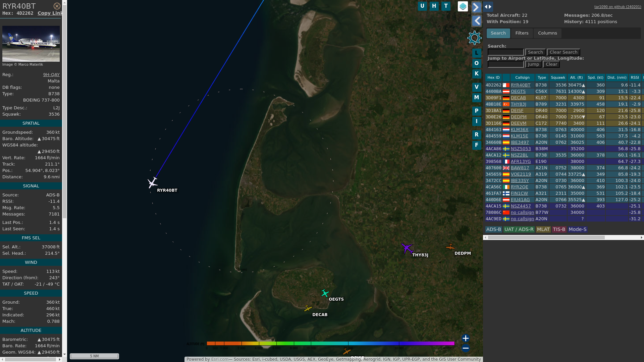This screenshot has width=644, height=362.
Task: Sort table by Hex ID column
Action: [x=493, y=77]
